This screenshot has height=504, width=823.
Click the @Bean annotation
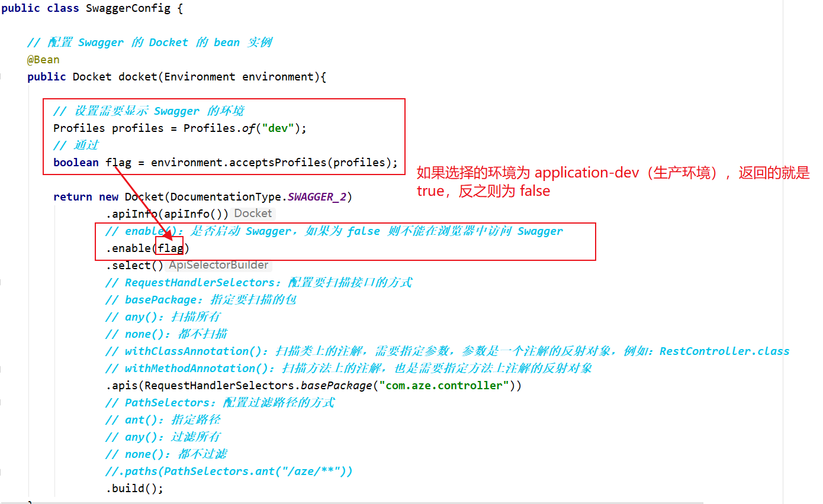tap(43, 60)
